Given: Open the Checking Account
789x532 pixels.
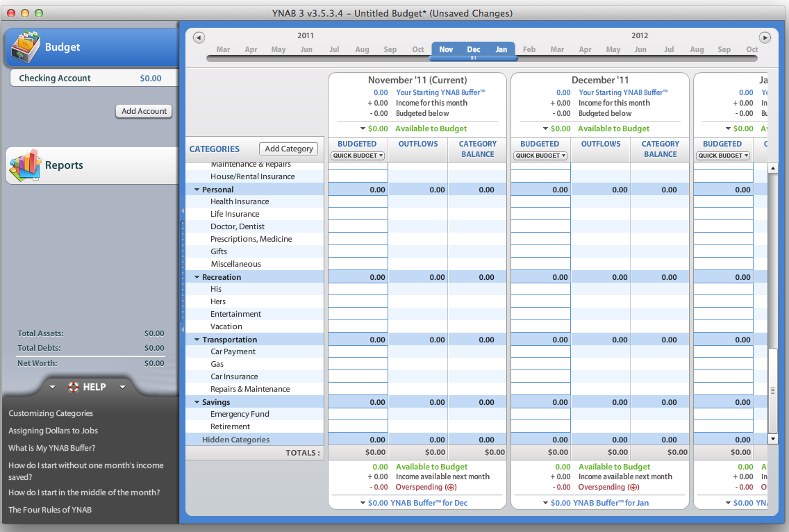Looking at the screenshot, I should [94, 78].
